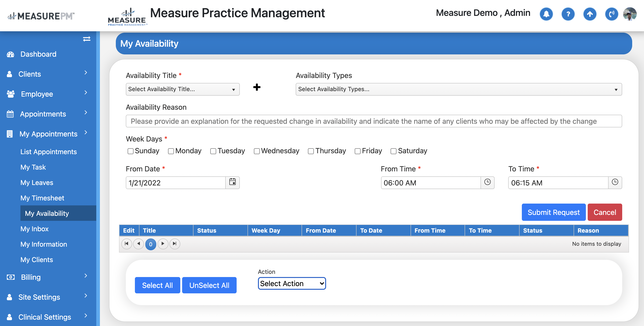Enable the Wednesday week day checkbox
The width and height of the screenshot is (644, 326).
point(257,151)
